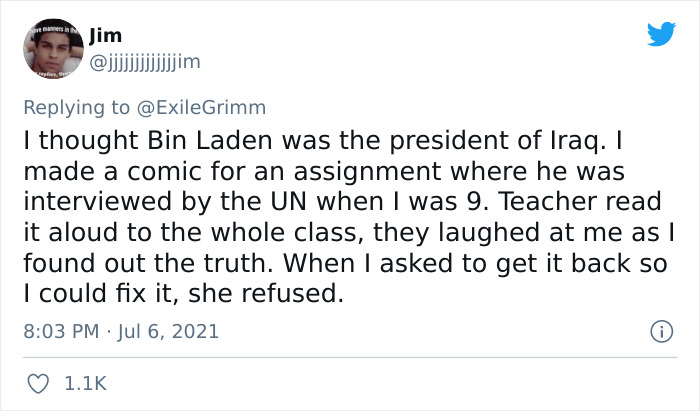Click the word "UN" in the tweet

[x=289, y=202]
